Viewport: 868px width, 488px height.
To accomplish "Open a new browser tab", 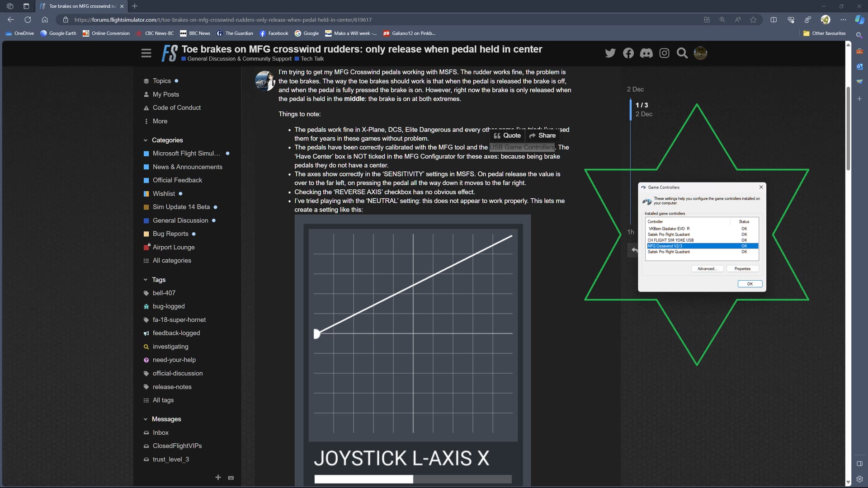I will coord(135,6).
